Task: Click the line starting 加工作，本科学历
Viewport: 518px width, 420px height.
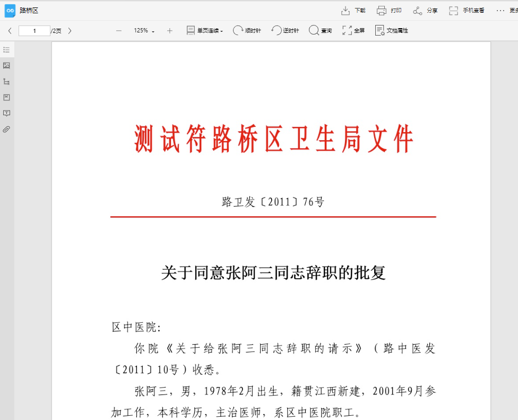Action: tap(237, 412)
